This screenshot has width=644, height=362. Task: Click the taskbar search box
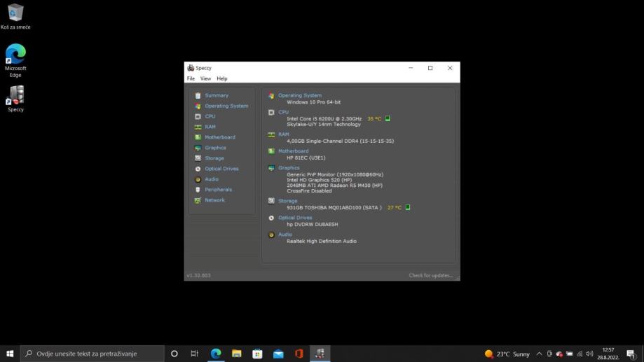(93, 354)
